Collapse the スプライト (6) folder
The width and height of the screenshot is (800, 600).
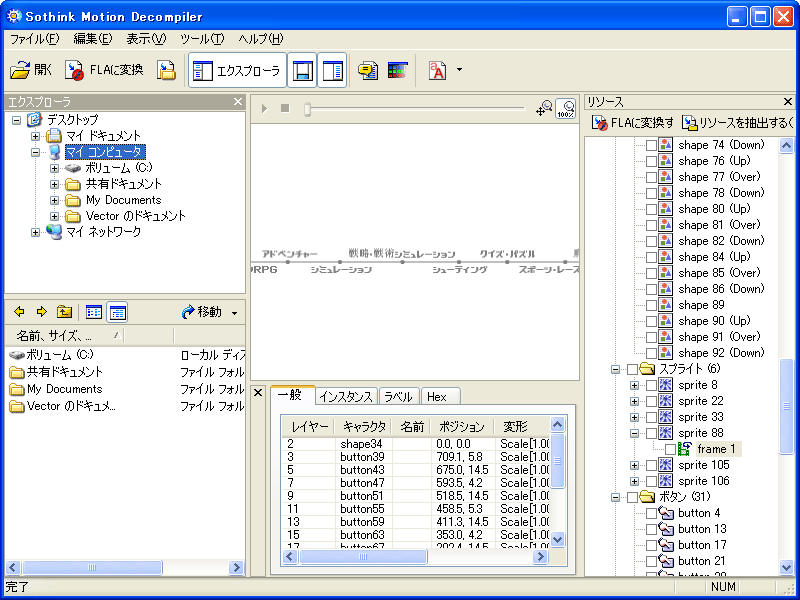point(615,369)
